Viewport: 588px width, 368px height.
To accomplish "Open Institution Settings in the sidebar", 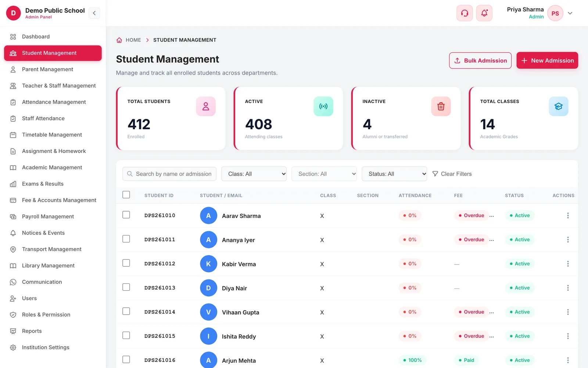I will pyautogui.click(x=53, y=347).
